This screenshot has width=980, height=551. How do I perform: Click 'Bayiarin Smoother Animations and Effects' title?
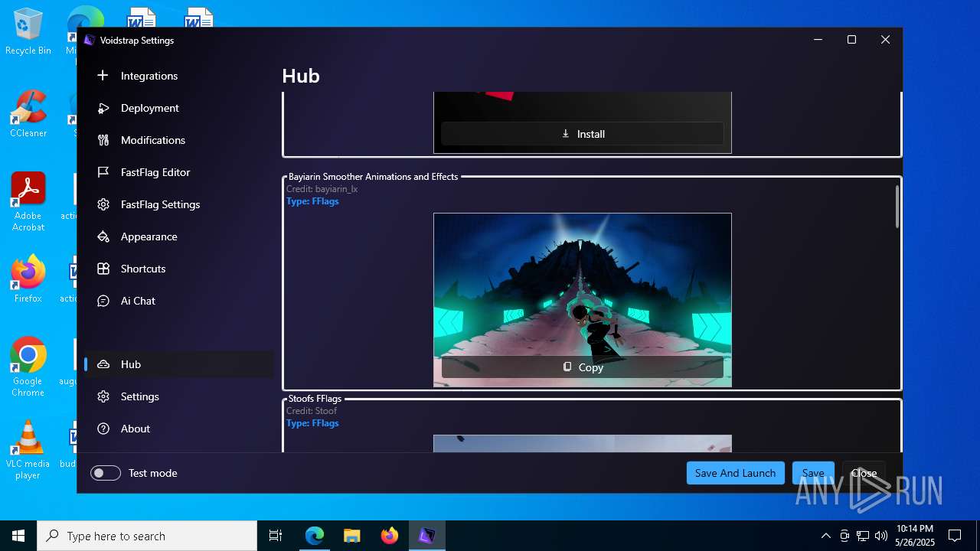click(x=373, y=177)
